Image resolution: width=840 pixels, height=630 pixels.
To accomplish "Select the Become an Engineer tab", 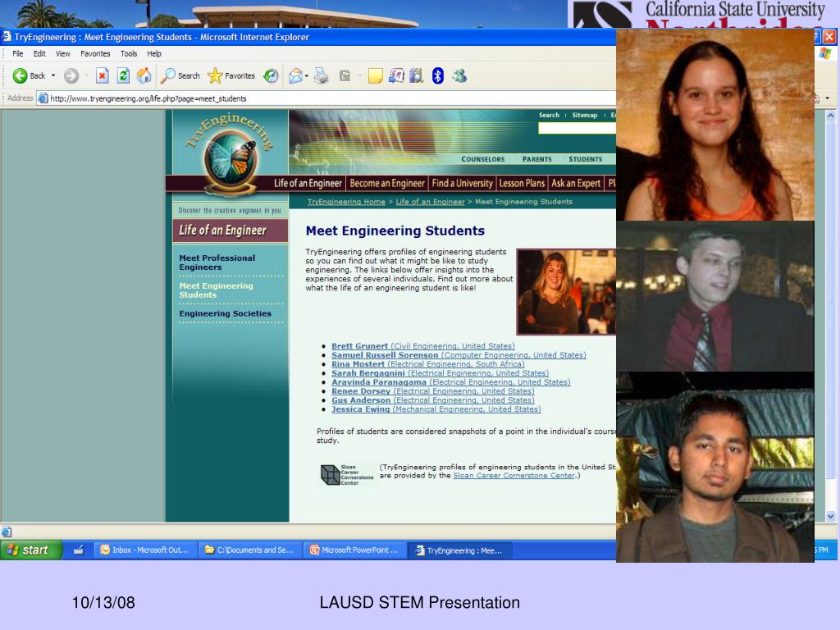I will pyautogui.click(x=387, y=183).
